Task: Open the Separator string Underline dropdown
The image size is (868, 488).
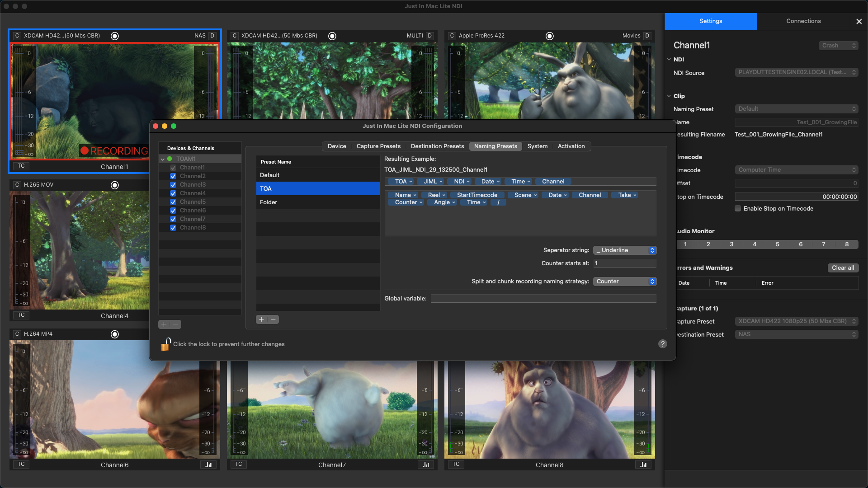Action: coord(624,250)
